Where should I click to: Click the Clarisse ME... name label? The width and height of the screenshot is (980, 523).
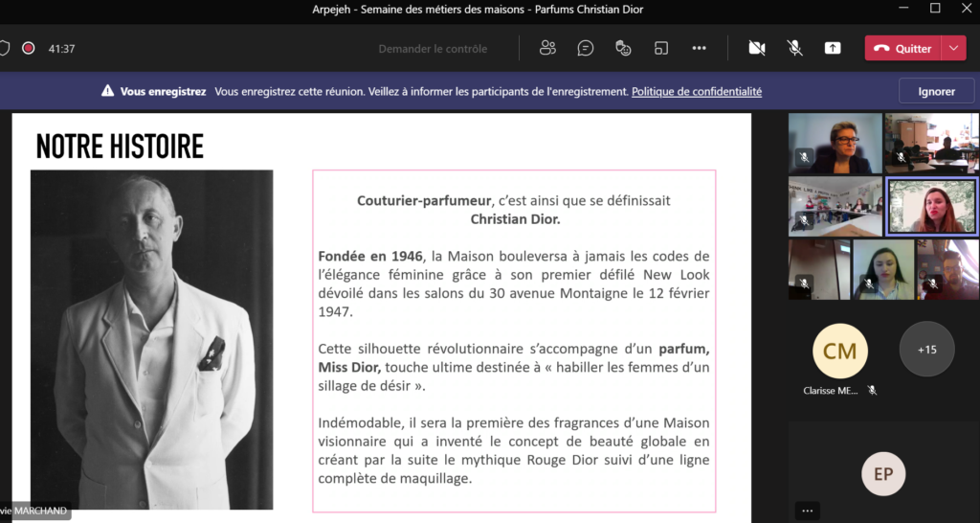[x=831, y=391]
